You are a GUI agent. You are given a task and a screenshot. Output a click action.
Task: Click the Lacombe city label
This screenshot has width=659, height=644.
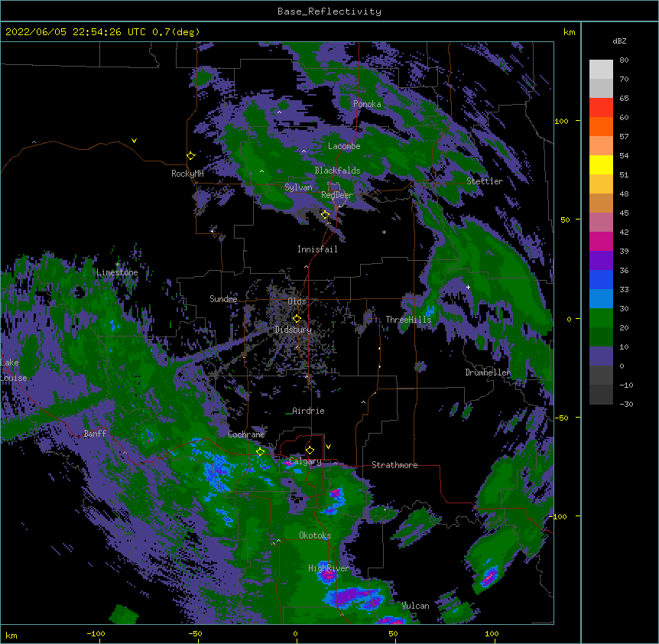pyautogui.click(x=344, y=146)
